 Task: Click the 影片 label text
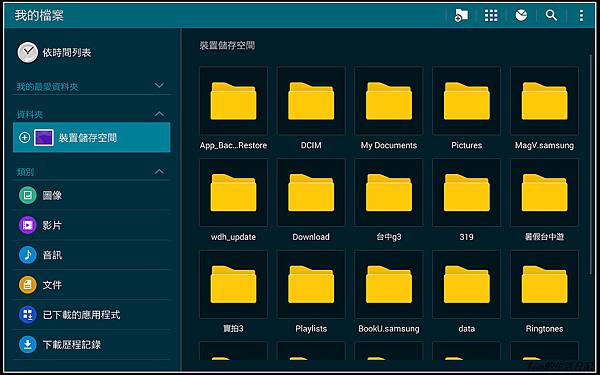coord(52,225)
